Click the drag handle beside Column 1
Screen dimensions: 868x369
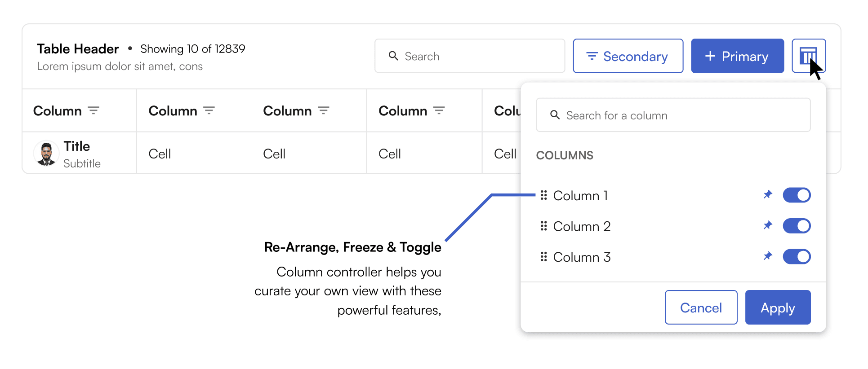pos(543,195)
